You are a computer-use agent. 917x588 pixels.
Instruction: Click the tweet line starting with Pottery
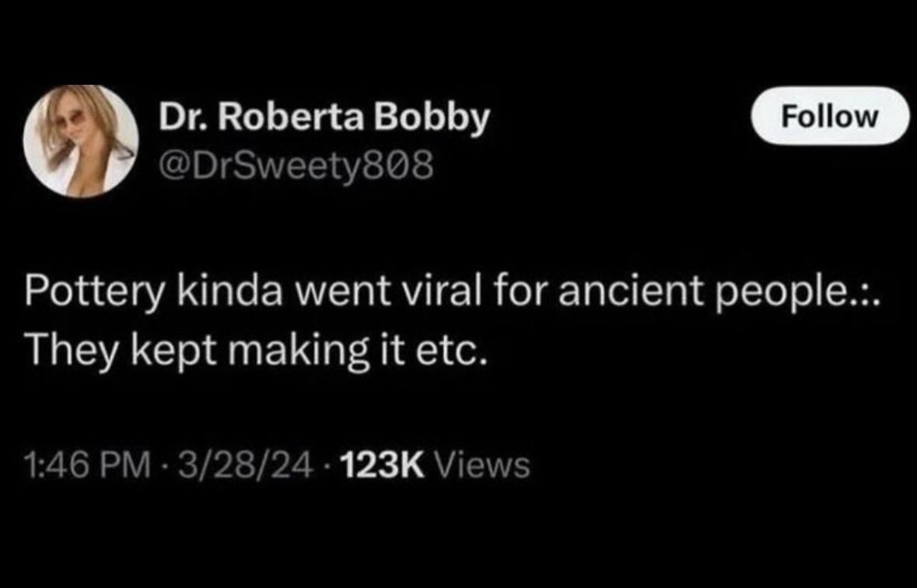point(453,292)
